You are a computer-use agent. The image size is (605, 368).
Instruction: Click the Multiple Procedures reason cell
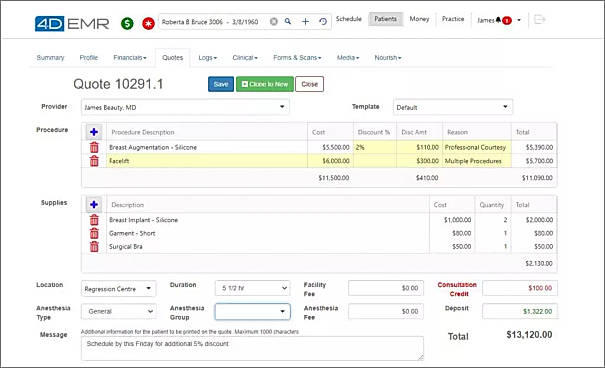[x=477, y=161]
